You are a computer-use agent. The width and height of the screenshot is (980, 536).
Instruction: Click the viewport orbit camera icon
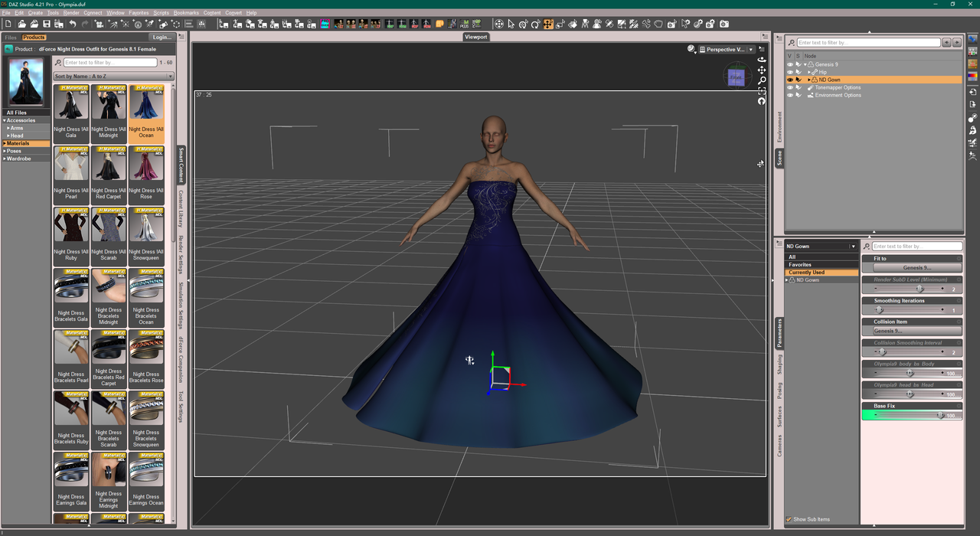tap(762, 60)
